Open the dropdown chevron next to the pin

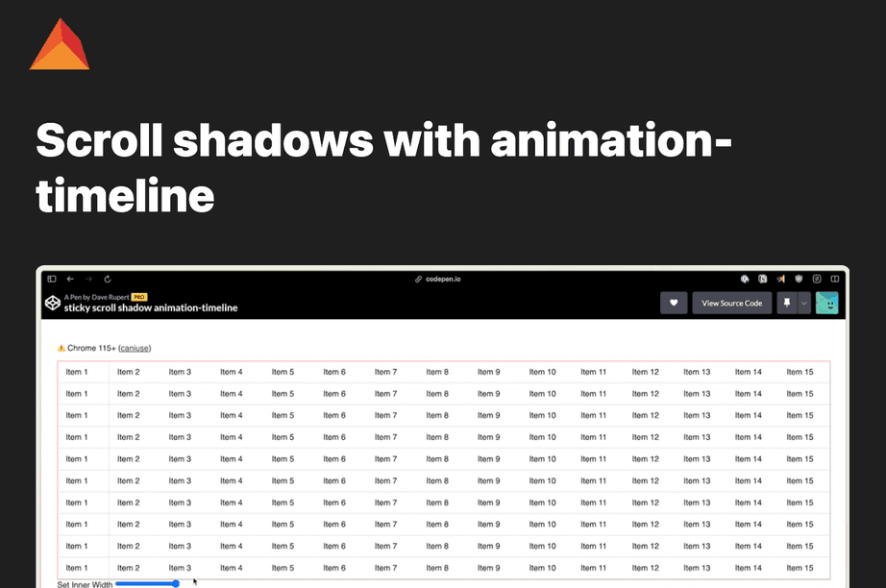[804, 303]
